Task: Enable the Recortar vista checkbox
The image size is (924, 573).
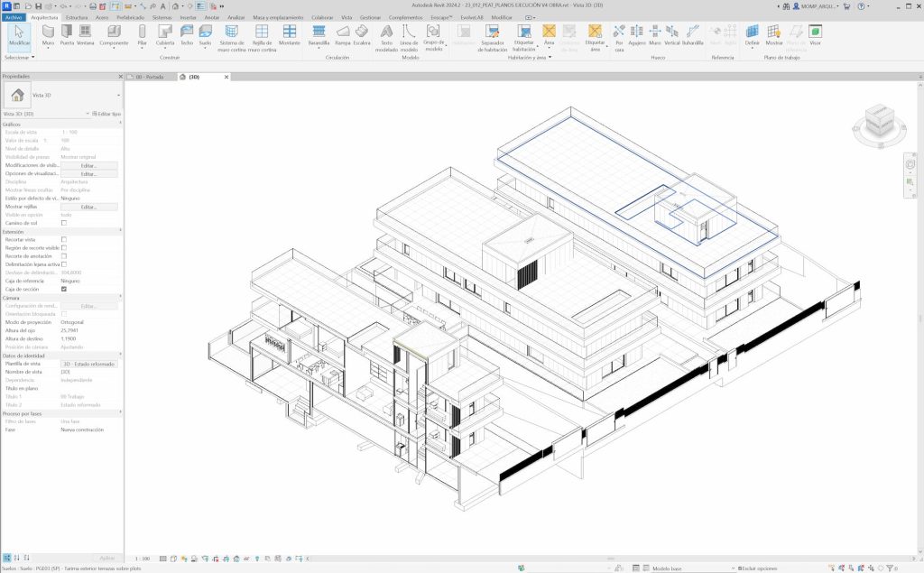Action: coord(64,239)
